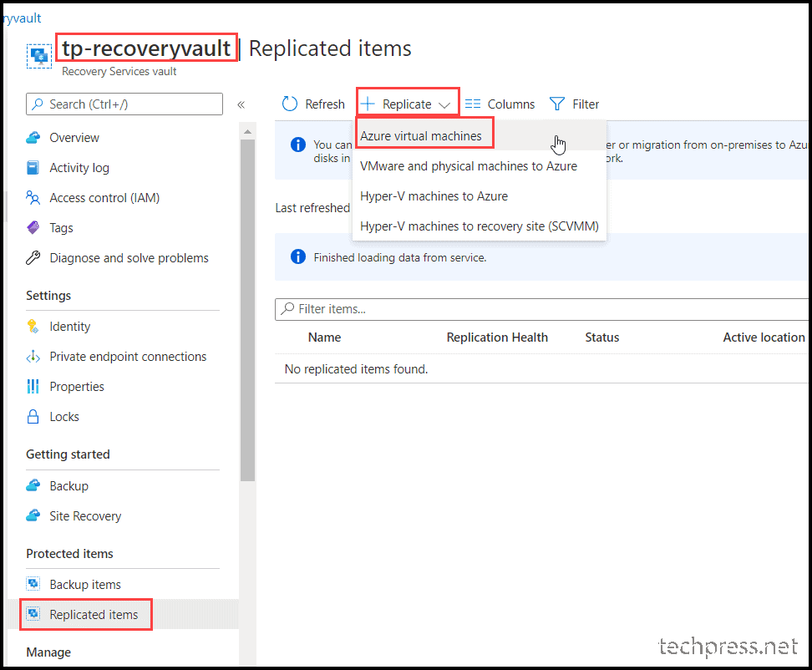
Task: Click the Locks padlock icon
Action: (33, 416)
